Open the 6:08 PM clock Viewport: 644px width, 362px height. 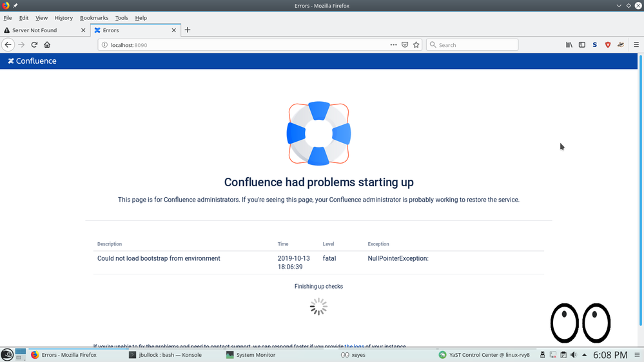610,355
